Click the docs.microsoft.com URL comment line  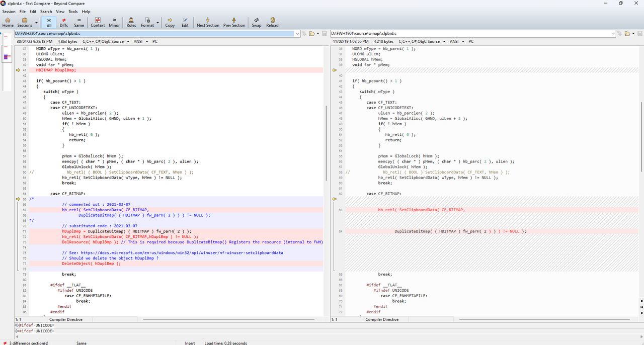click(x=173, y=252)
